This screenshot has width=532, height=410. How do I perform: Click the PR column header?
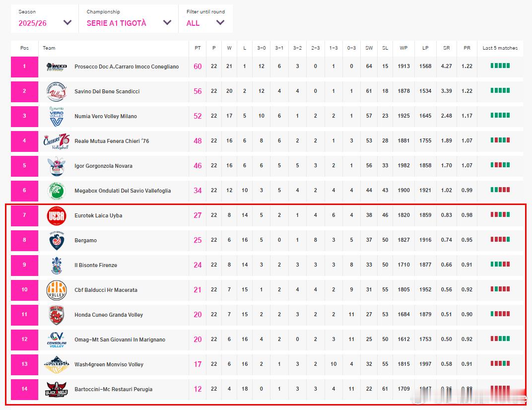click(x=467, y=48)
